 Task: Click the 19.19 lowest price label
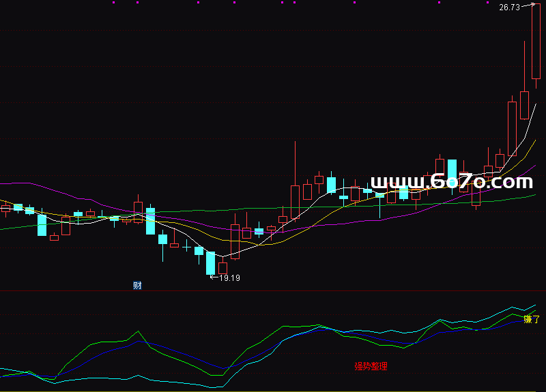tap(229, 278)
